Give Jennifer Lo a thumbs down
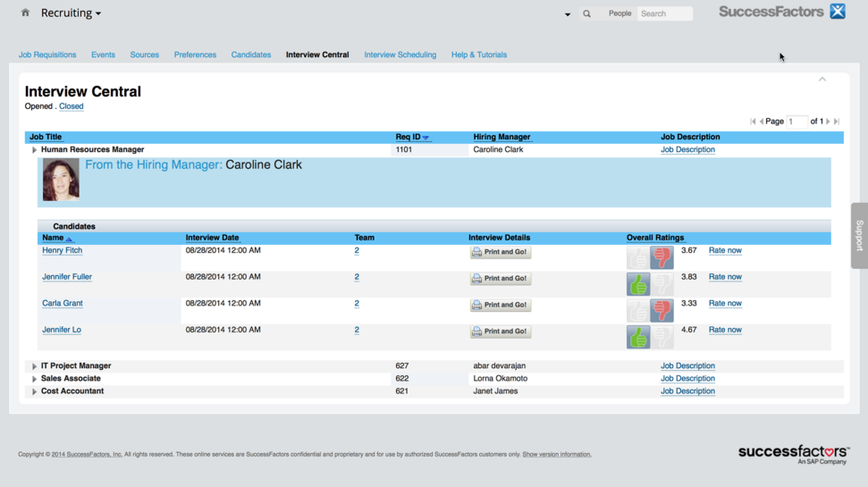Image resolution: width=868 pixels, height=487 pixels. (x=662, y=338)
